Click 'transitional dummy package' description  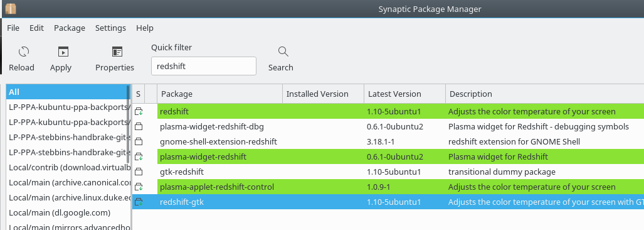point(502,172)
